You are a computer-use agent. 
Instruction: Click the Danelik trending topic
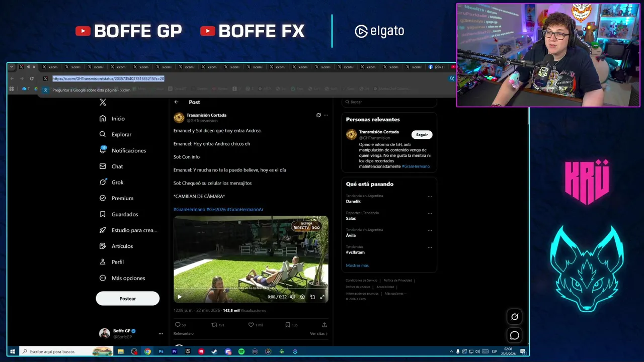353,202
